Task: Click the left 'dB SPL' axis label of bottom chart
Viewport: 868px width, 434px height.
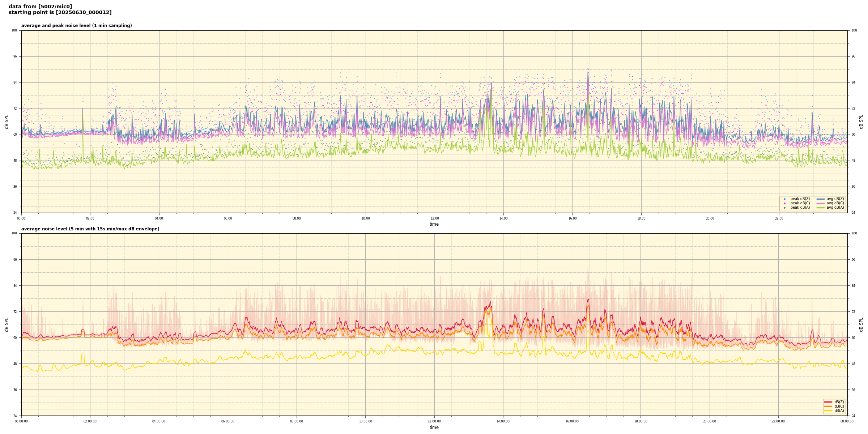Action: click(7, 324)
